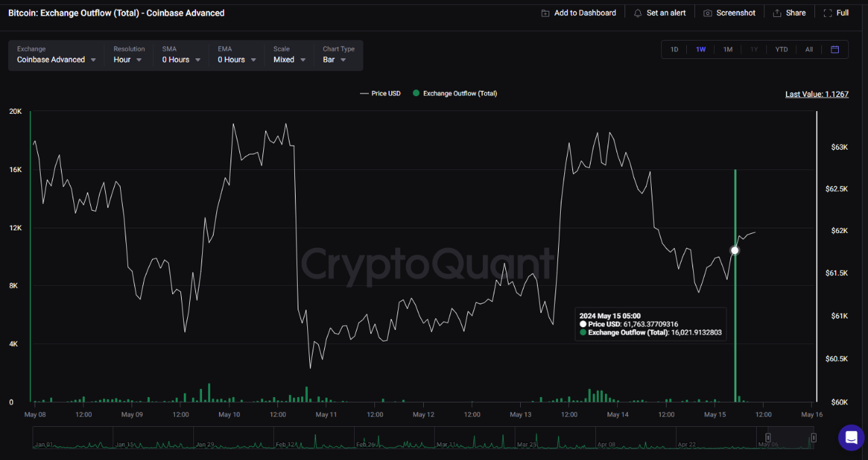
Task: Change the Scale using the Mixed dropdown
Action: [x=288, y=59]
